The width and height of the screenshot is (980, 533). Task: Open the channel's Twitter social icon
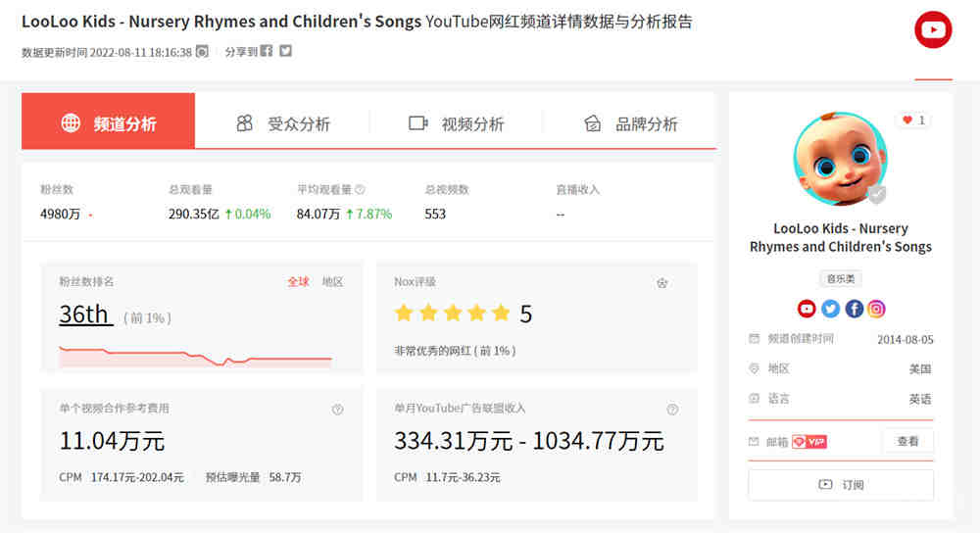click(830, 309)
